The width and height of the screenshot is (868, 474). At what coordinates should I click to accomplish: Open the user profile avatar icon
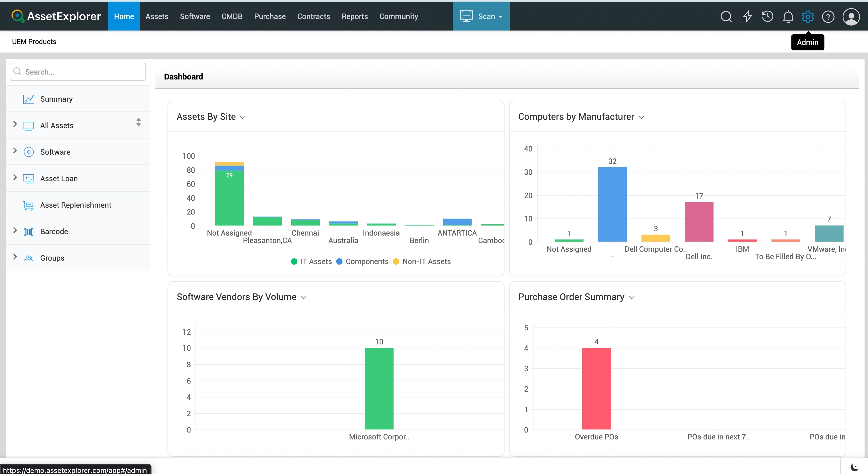pos(851,16)
